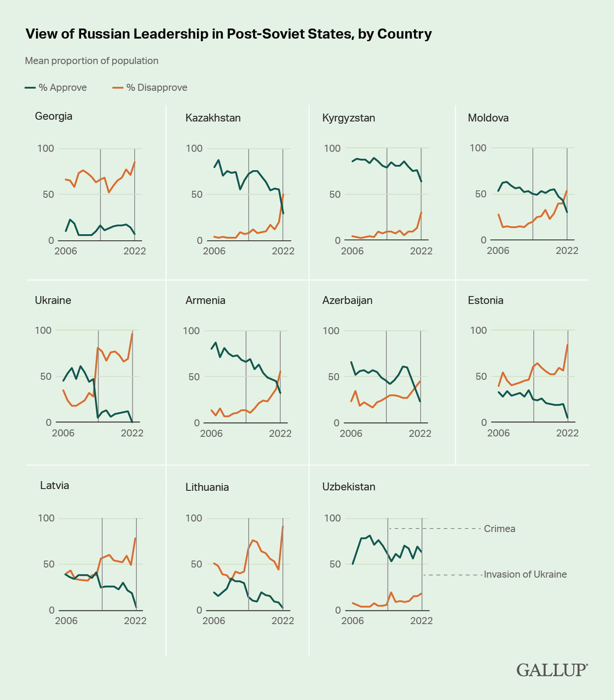
Task: Click the Gallup logo
Action: coord(552,670)
